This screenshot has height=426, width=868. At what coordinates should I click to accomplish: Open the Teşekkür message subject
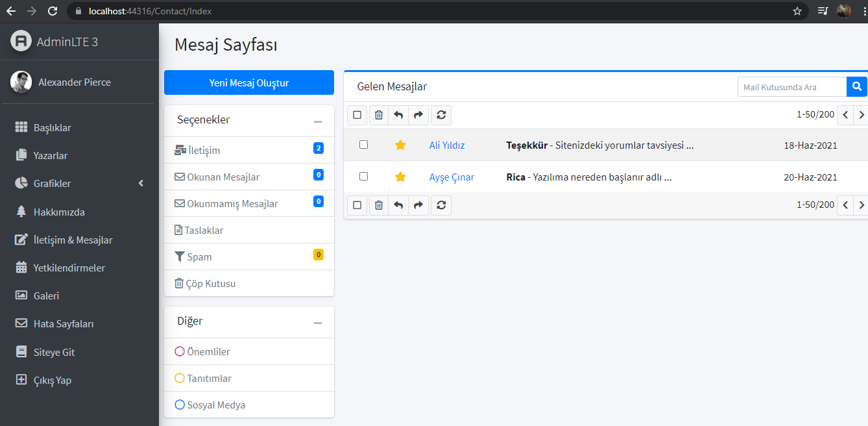point(527,145)
